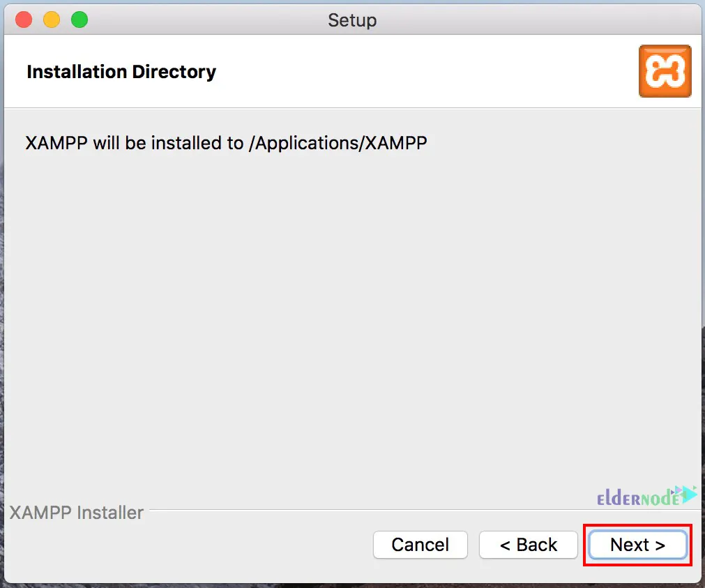Click the Next > button
Viewport: 705px width, 588px height.
pos(637,545)
